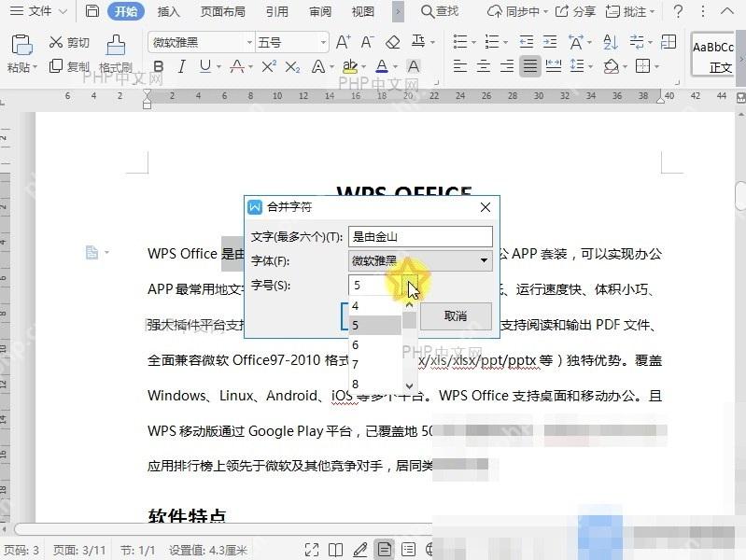Align paragraph right
The height and width of the screenshot is (560, 746).
point(507,66)
